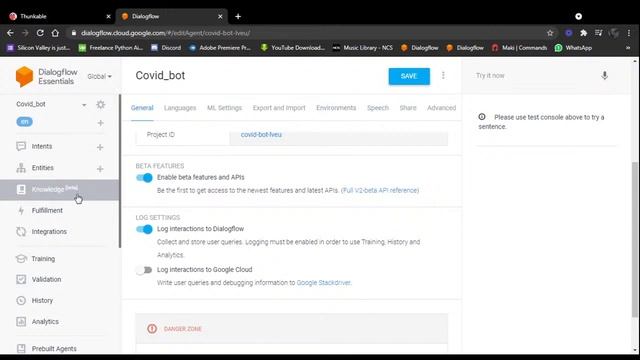Image resolution: width=640 pixels, height=360 pixels.
Task: Switch to the ML Settings tab
Action: pos(224,108)
